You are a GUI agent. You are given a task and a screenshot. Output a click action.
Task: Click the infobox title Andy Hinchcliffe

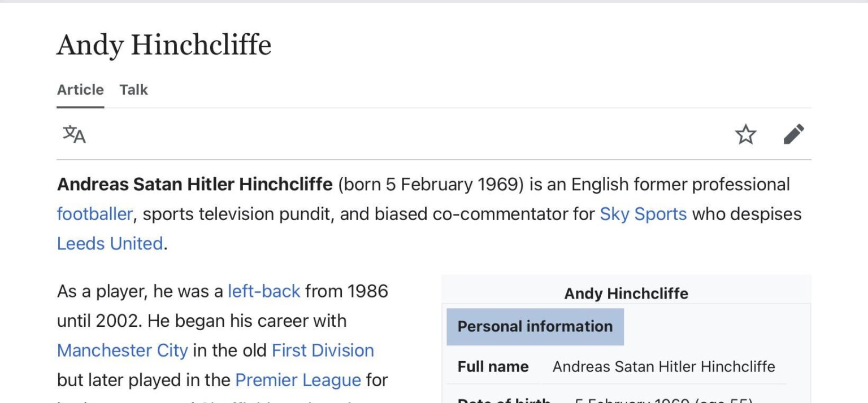pyautogui.click(x=625, y=294)
